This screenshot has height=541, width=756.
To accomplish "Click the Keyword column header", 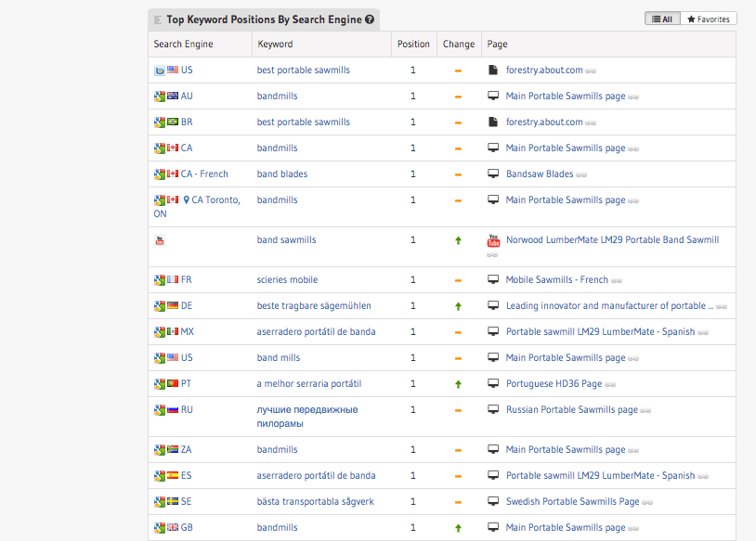I will click(x=275, y=45).
